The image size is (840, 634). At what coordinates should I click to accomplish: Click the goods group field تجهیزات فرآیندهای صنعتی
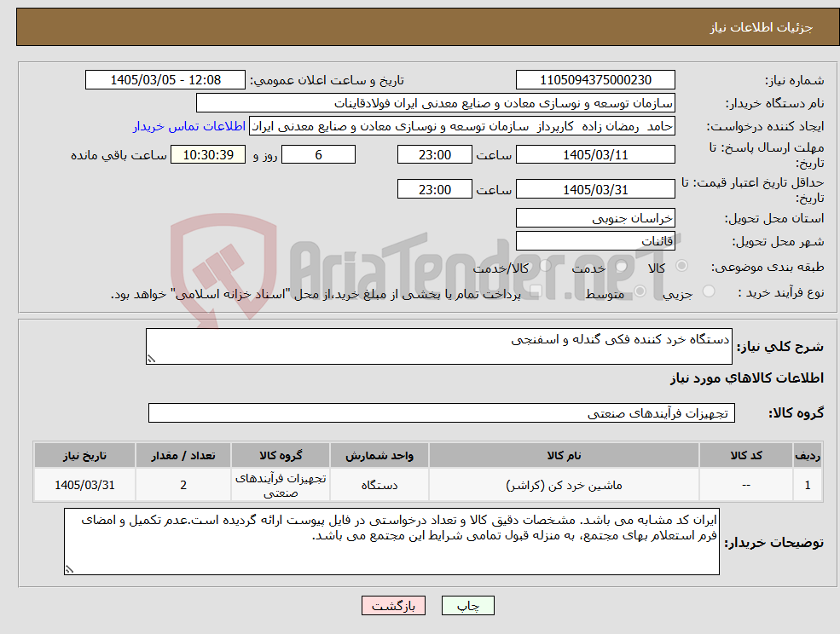point(442,412)
